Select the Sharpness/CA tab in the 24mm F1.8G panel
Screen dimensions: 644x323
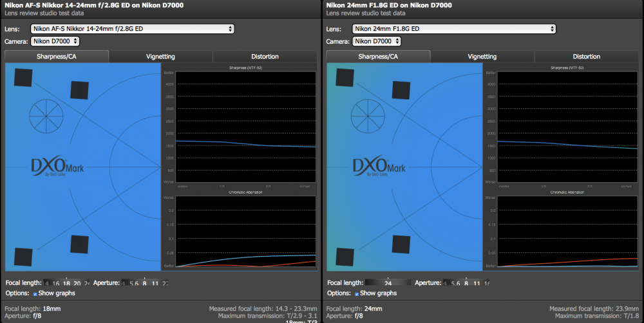click(378, 57)
